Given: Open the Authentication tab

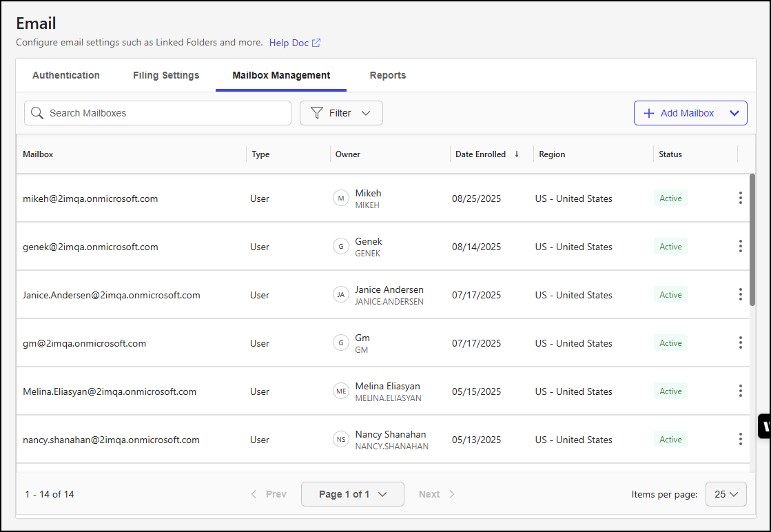Looking at the screenshot, I should pos(65,75).
